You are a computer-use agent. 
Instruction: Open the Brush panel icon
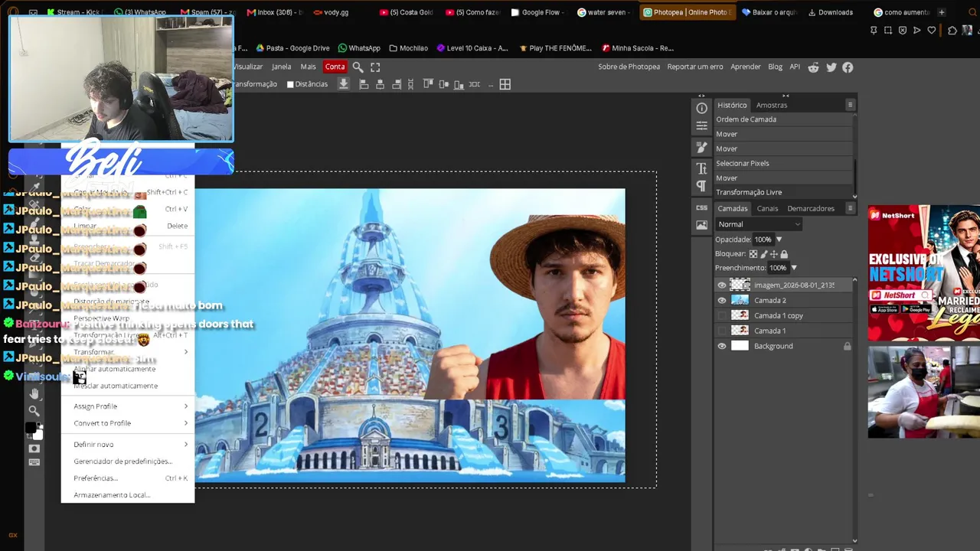(701, 147)
